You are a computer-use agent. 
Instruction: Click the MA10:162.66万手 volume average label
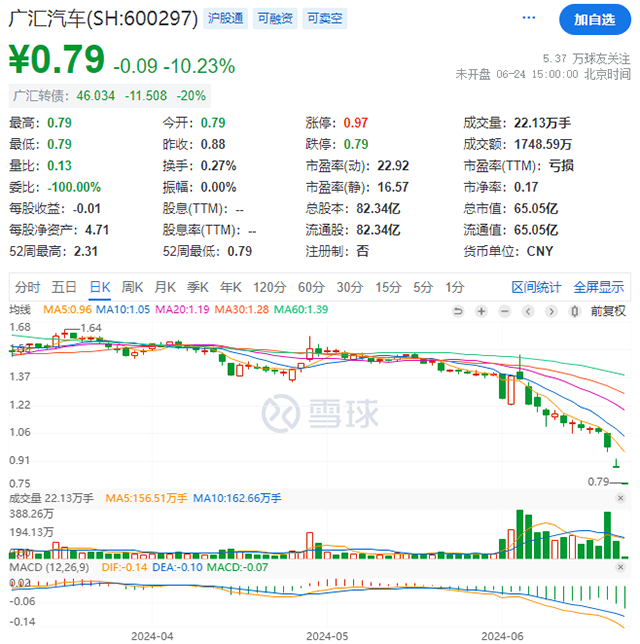coord(237,498)
